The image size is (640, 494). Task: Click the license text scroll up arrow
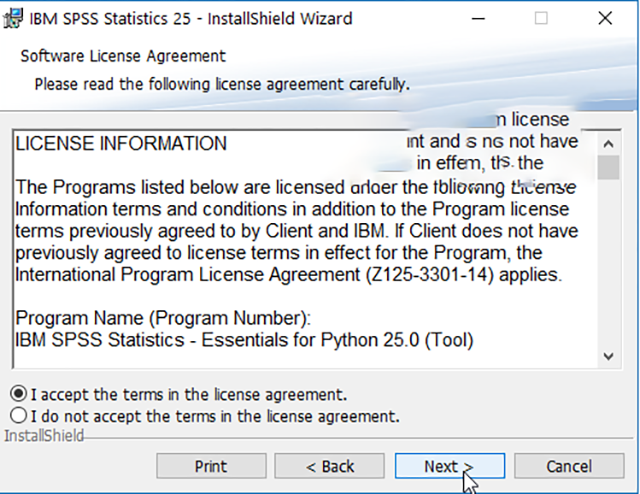(609, 144)
